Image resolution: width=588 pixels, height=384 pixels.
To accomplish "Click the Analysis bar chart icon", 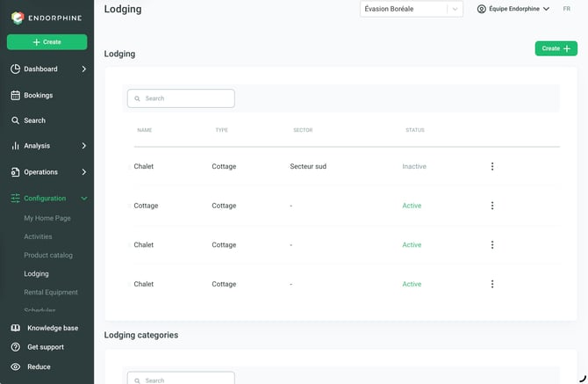I will click(x=15, y=146).
